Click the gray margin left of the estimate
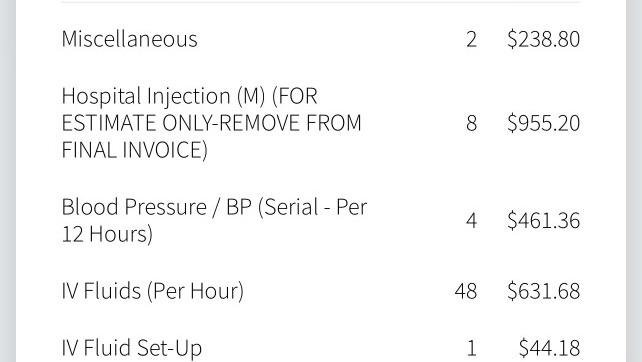The width and height of the screenshot is (642, 362). point(8,181)
